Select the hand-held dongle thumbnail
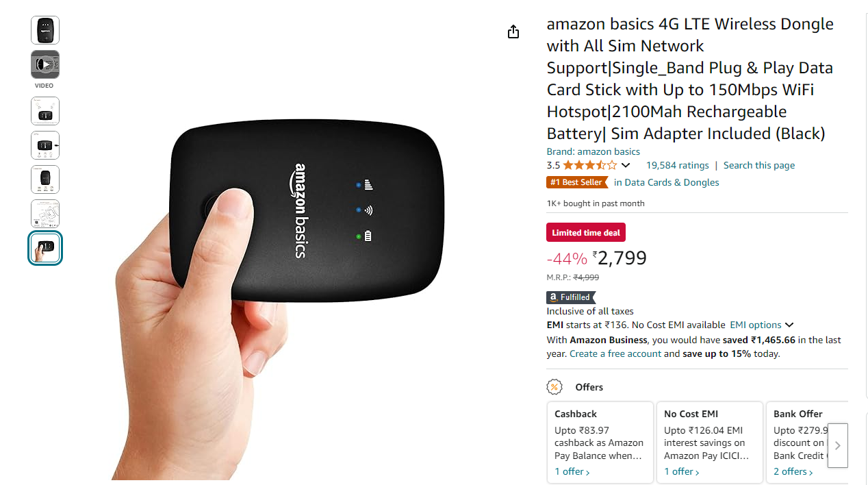Viewport: 868px width, 485px height. [x=45, y=248]
